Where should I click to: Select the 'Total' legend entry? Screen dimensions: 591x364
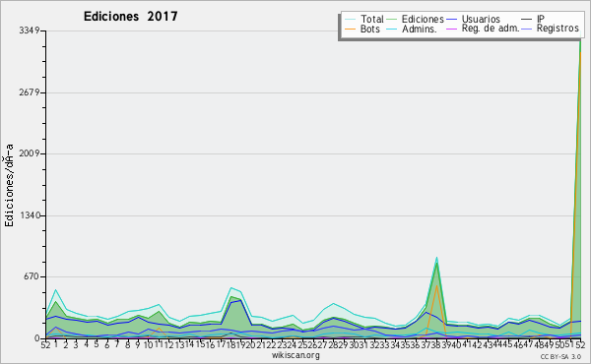click(x=372, y=19)
